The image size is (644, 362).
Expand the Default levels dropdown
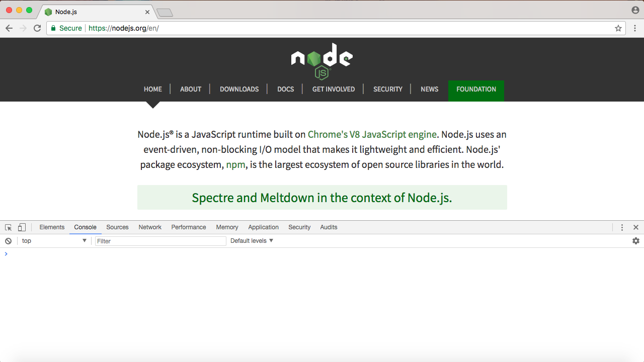click(252, 241)
